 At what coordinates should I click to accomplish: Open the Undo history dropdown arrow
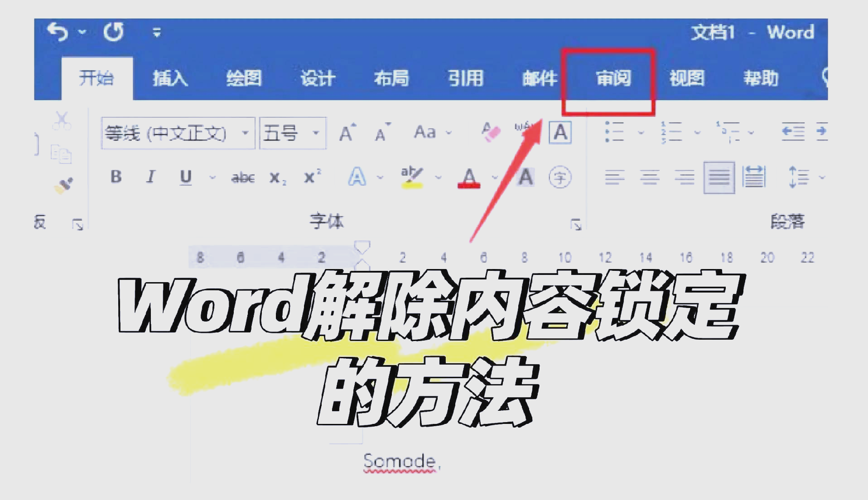click(82, 32)
